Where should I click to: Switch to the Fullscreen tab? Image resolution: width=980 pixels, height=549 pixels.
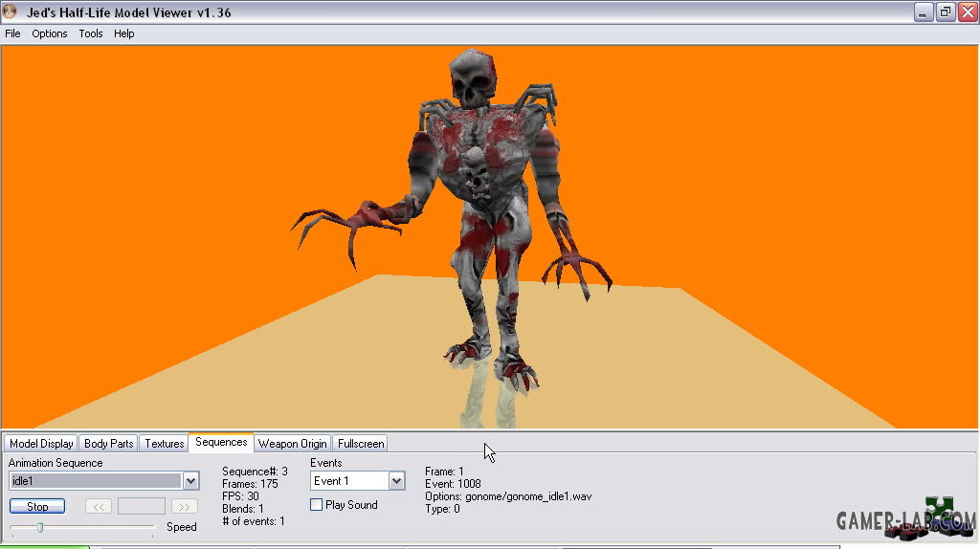(x=361, y=444)
